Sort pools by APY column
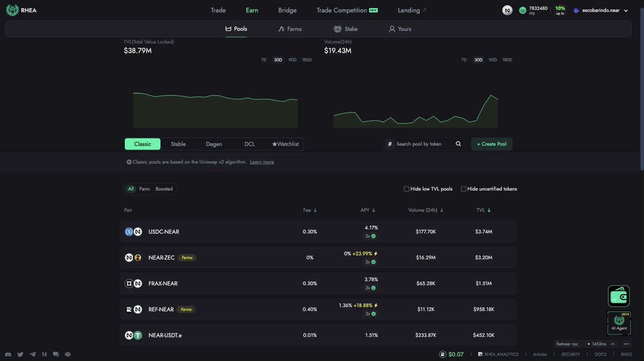Image resolution: width=644 pixels, height=361 pixels. coord(368,210)
